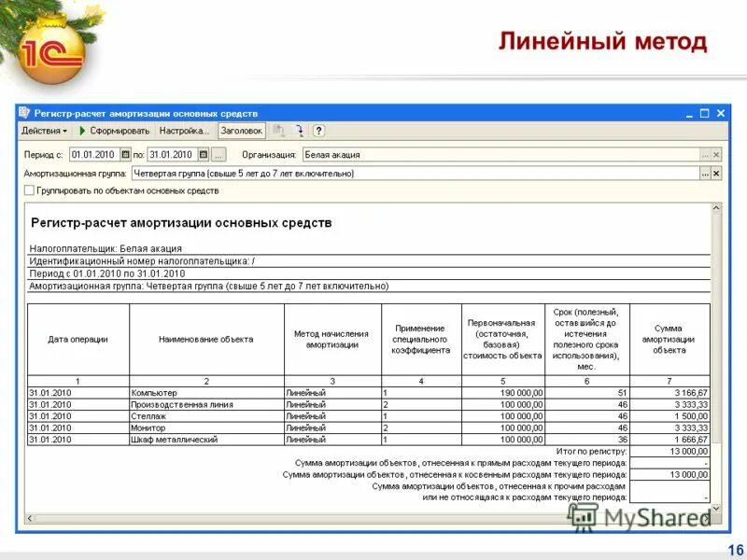Open calendar for start date 01.01.2010
This screenshot has height=560, width=747.
pyautogui.click(x=125, y=155)
